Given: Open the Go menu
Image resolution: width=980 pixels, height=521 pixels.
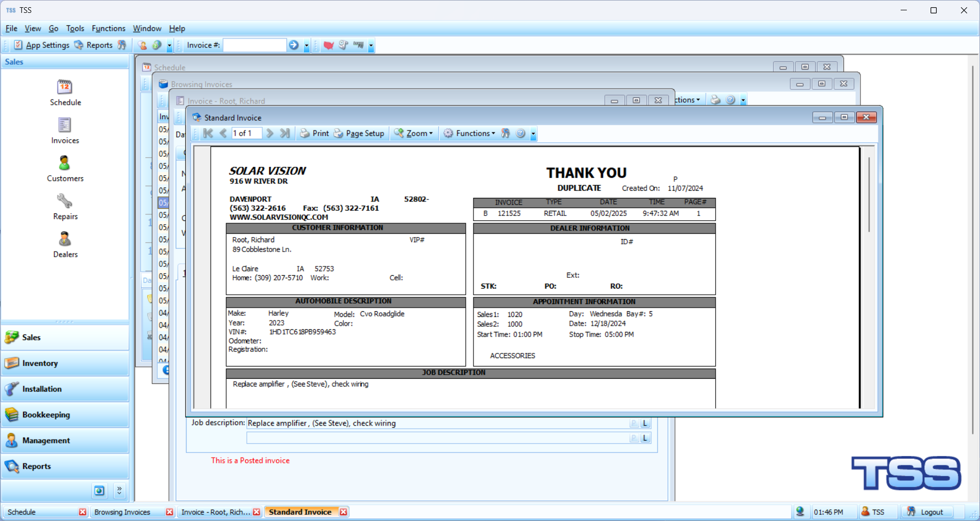Looking at the screenshot, I should click(54, 28).
